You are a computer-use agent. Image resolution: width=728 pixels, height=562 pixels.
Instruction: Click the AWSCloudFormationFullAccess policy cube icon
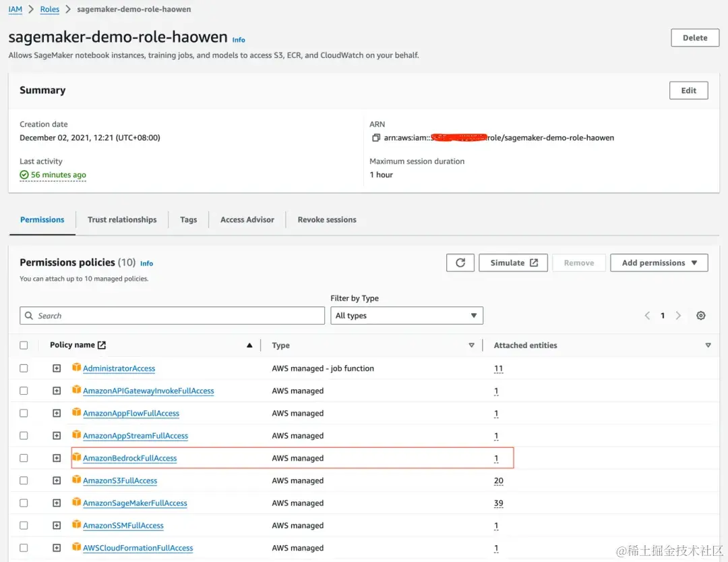(x=77, y=547)
